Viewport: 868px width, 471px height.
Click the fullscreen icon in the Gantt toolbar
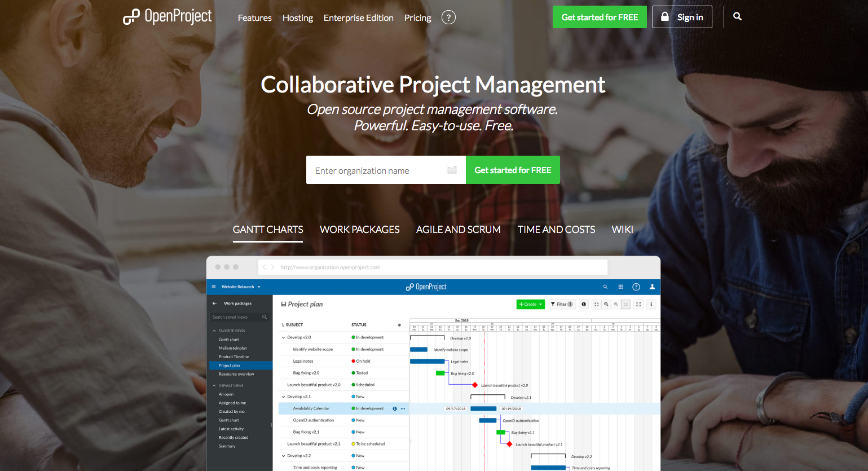tap(638, 304)
